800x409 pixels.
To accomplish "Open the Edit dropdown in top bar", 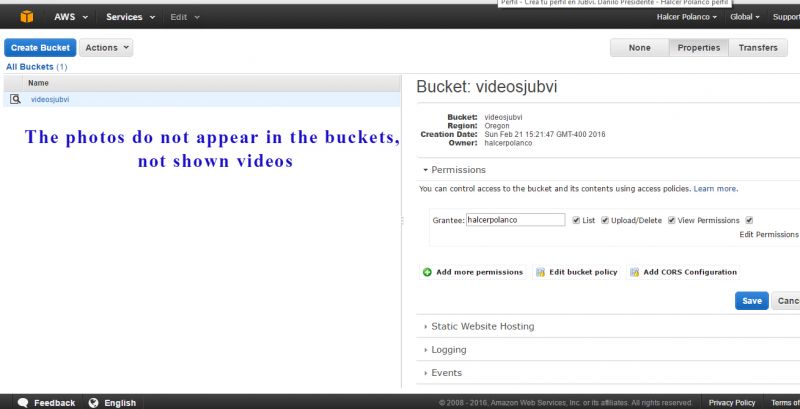I will [185, 17].
